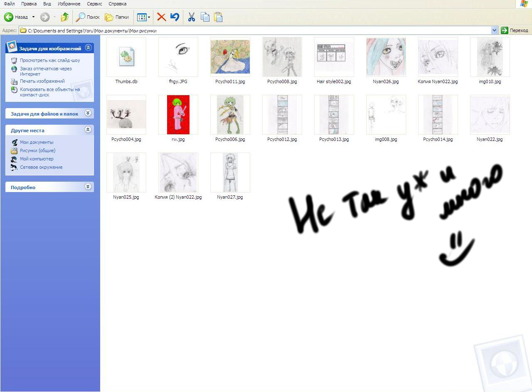532x392 pixels.
Task: Click 'Заказ отпечатков через Интернет' link
Action: click(x=46, y=71)
